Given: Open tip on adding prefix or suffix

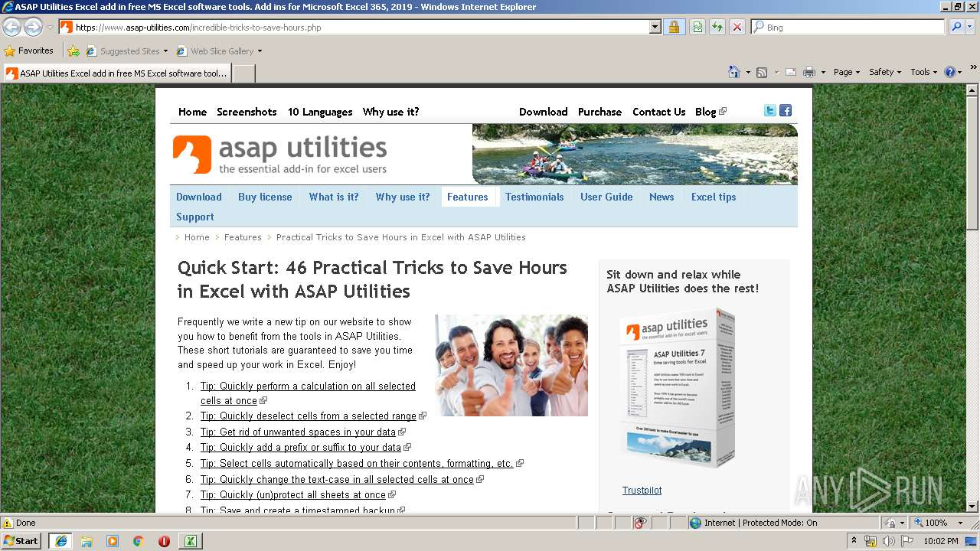Looking at the screenshot, I should [301, 448].
